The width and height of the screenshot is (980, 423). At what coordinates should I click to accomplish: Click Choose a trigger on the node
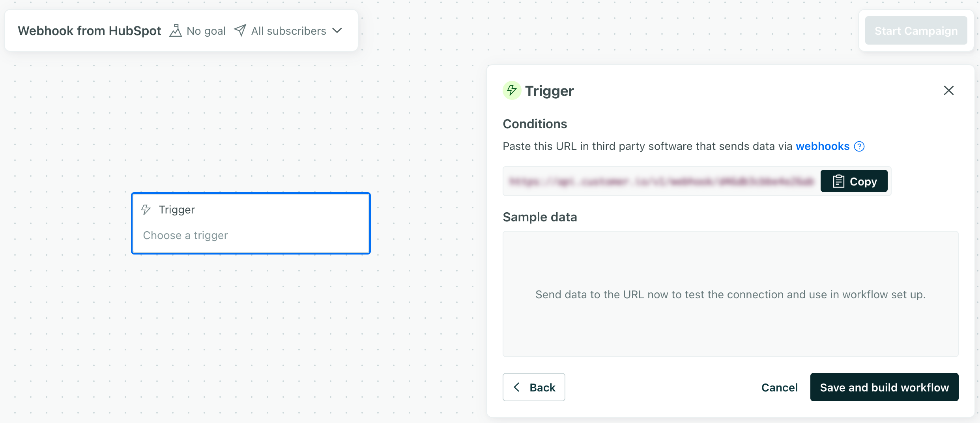coord(185,235)
